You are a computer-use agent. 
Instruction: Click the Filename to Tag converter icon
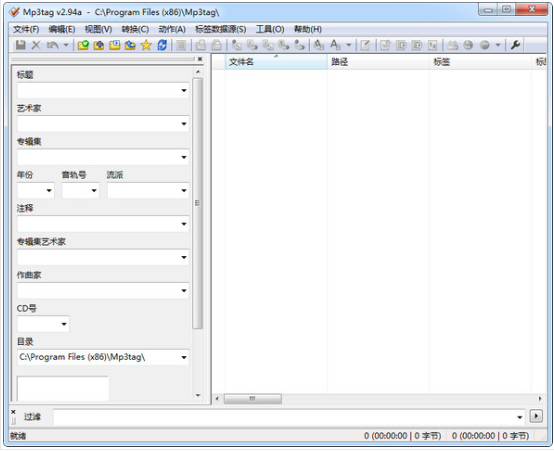(252, 45)
